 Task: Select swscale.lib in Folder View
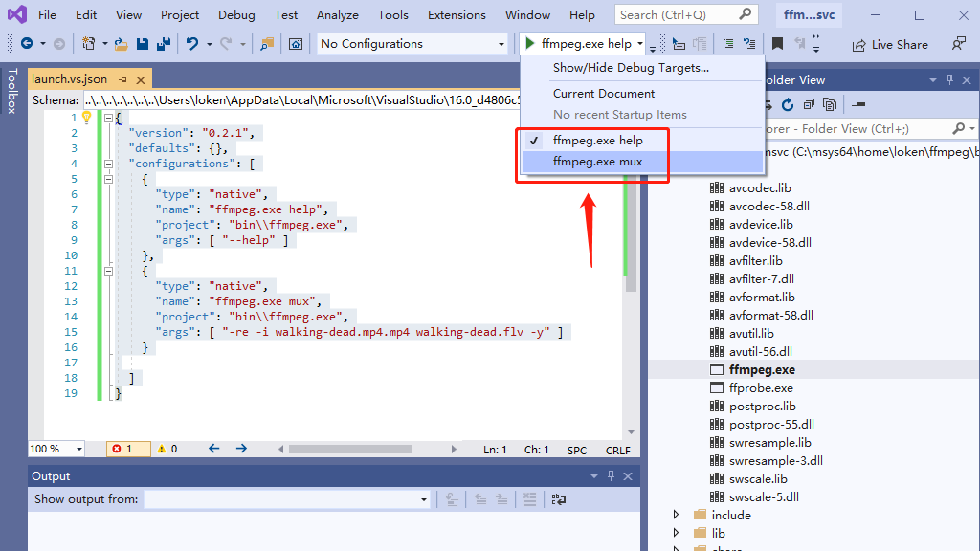[x=758, y=478]
